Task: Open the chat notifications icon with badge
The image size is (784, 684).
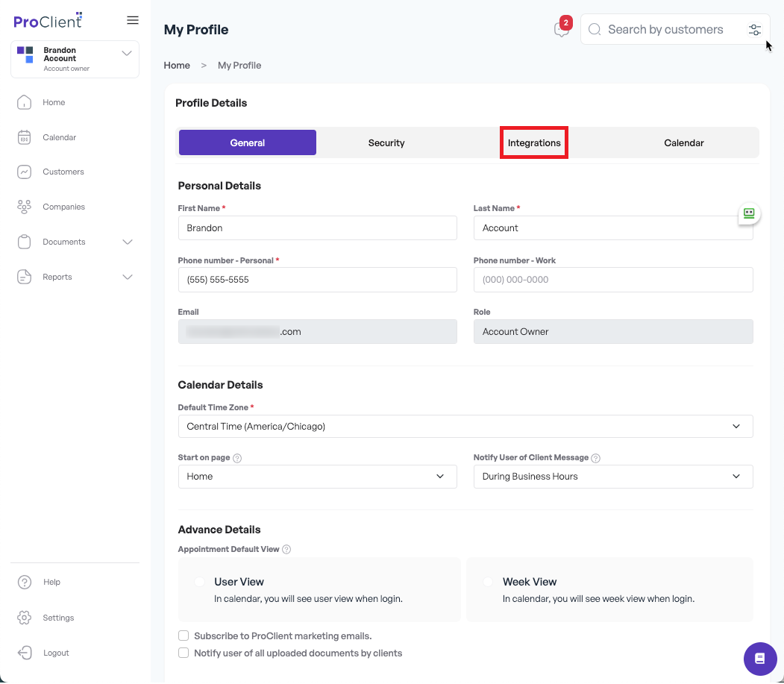Action: [562, 29]
